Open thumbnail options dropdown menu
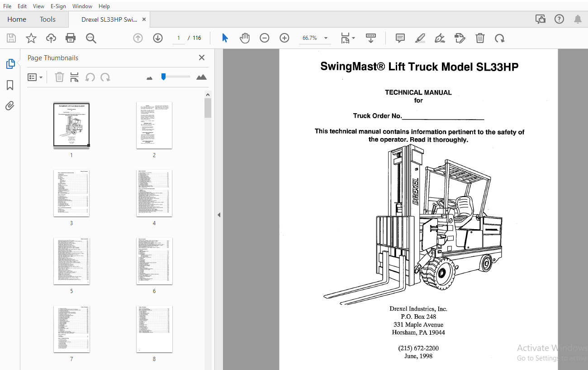Screen dimensions: 588x370 (35, 77)
